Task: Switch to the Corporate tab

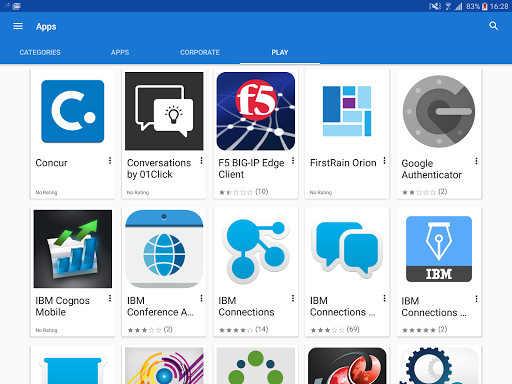Action: (200, 52)
